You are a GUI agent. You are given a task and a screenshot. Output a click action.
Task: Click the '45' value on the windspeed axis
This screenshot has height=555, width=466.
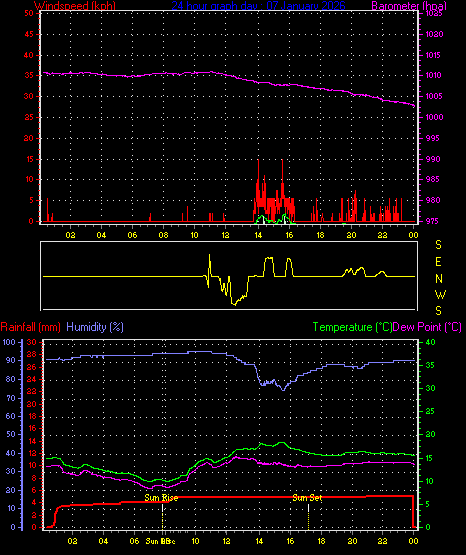29,34
